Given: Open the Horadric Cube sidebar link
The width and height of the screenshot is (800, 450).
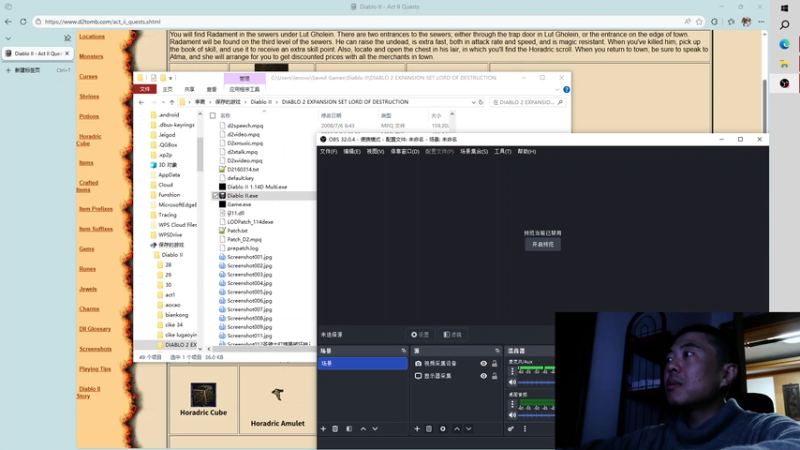Looking at the screenshot, I should click(x=90, y=140).
